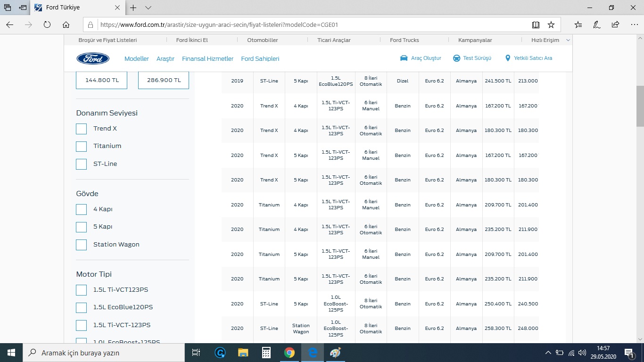Open the favorites list hub

[x=578, y=25]
